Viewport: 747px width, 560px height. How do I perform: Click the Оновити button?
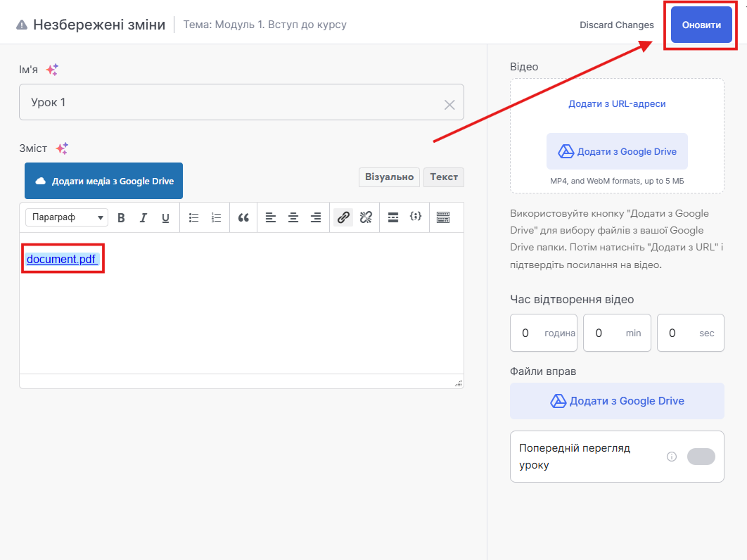click(x=701, y=25)
